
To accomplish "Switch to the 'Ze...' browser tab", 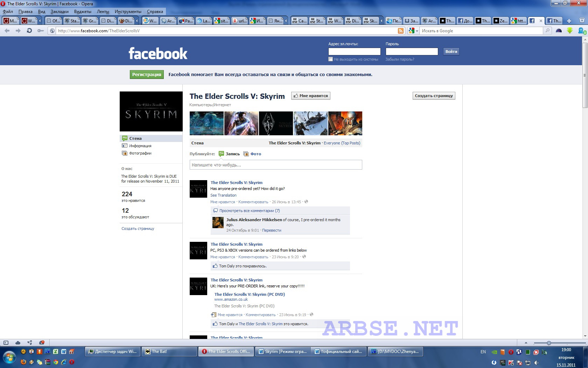I will pos(500,21).
